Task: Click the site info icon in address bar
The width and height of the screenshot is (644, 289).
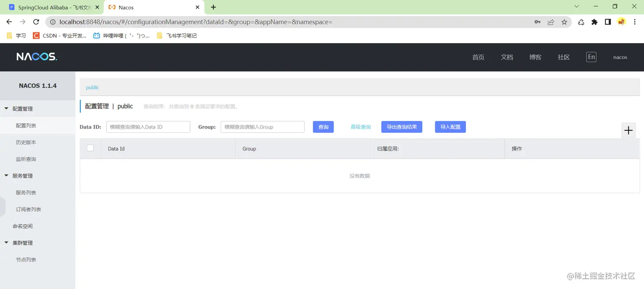Action: click(53, 22)
